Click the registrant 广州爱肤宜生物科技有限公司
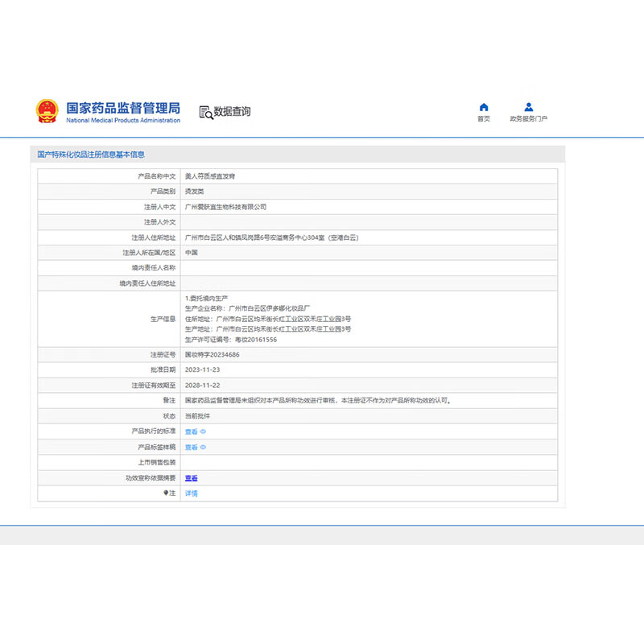The width and height of the screenshot is (644, 644). [x=225, y=207]
